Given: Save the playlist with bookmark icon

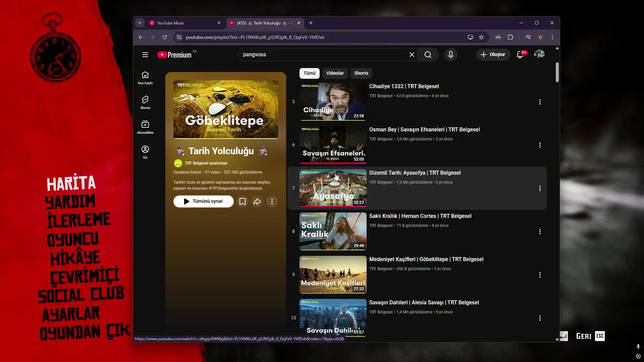Looking at the screenshot, I should 243,202.
